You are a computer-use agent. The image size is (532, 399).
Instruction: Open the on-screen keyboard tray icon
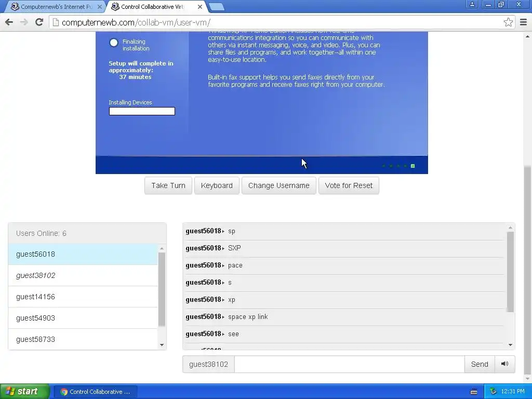(474, 392)
